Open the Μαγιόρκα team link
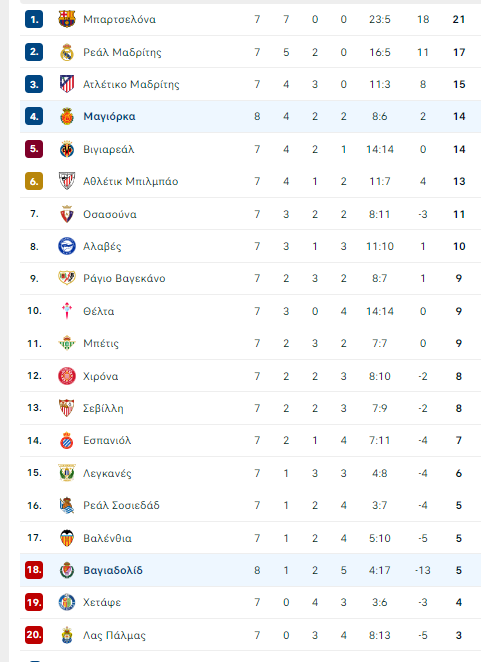The width and height of the screenshot is (481, 662). point(109,117)
